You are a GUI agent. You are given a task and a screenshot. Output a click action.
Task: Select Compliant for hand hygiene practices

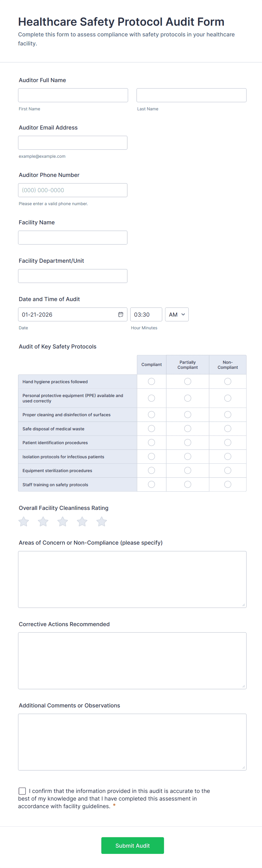pos(151,381)
